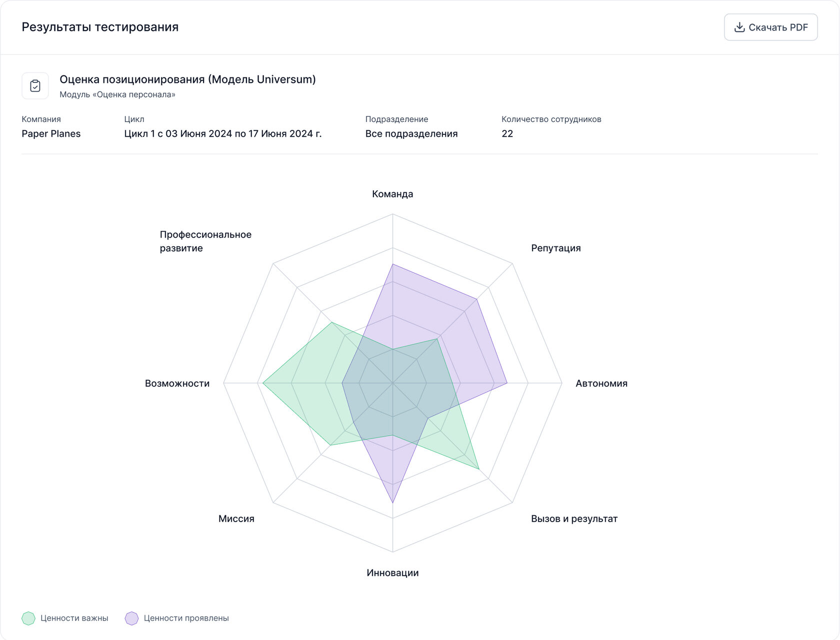Click the clipboard check icon beside the title

click(x=35, y=86)
